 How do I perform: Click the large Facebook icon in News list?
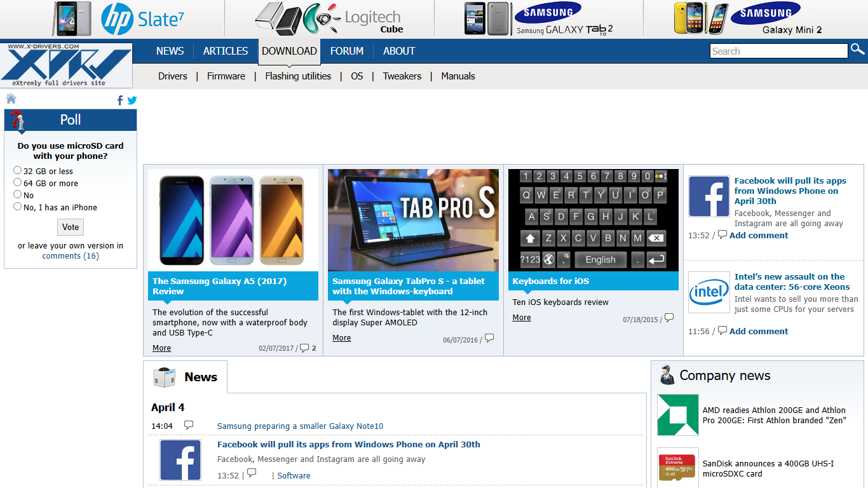pos(180,460)
